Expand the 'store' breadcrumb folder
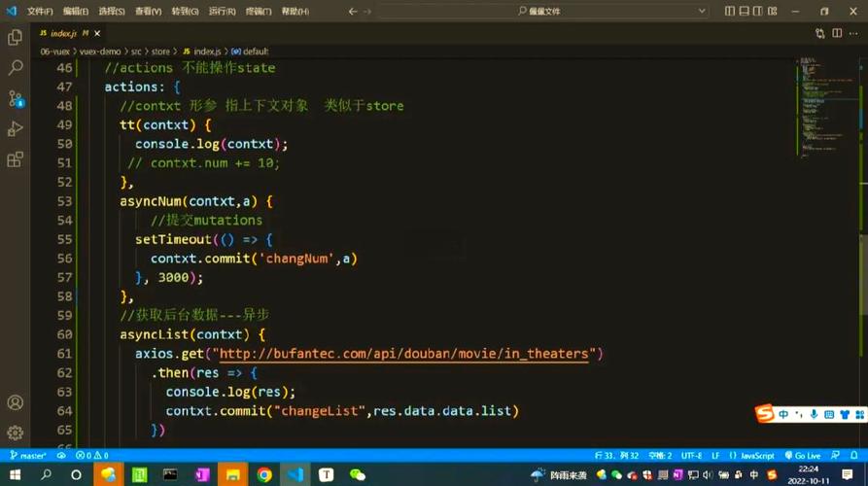The image size is (868, 486). pyautogui.click(x=160, y=52)
